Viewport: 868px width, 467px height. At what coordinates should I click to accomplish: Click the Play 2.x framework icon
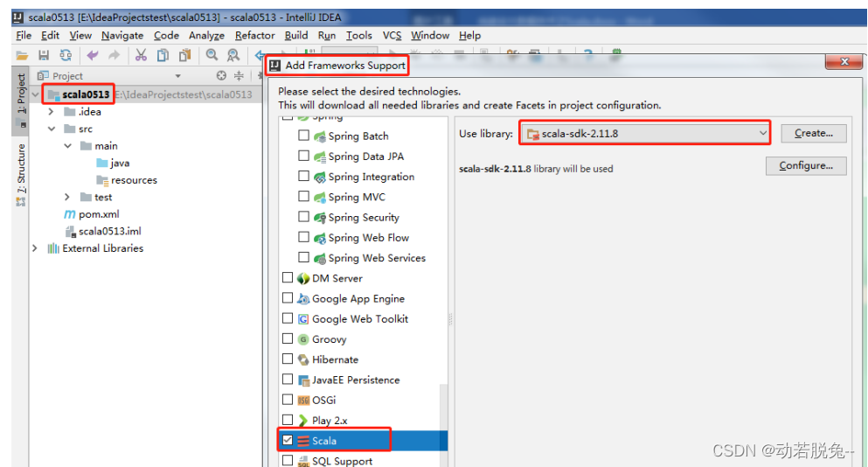[x=302, y=421]
